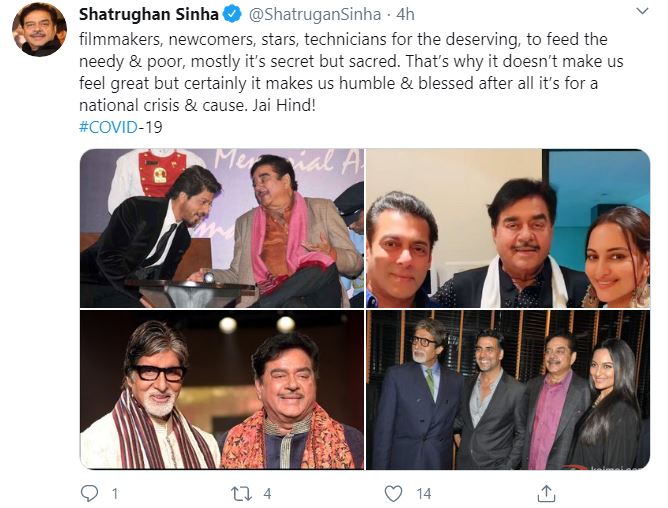
Task: Like the tweet with the heart icon
Action: (395, 492)
